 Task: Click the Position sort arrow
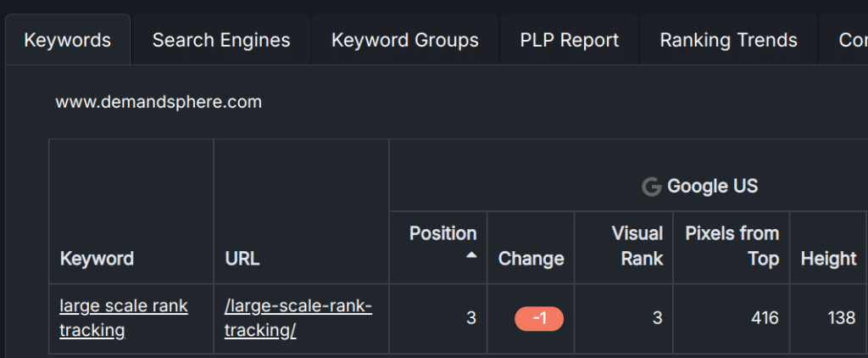(x=470, y=255)
